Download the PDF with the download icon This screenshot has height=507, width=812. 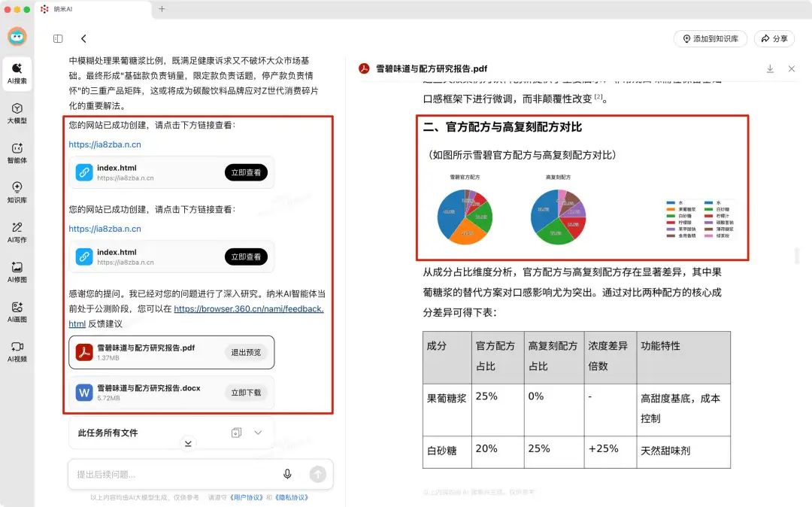point(770,68)
